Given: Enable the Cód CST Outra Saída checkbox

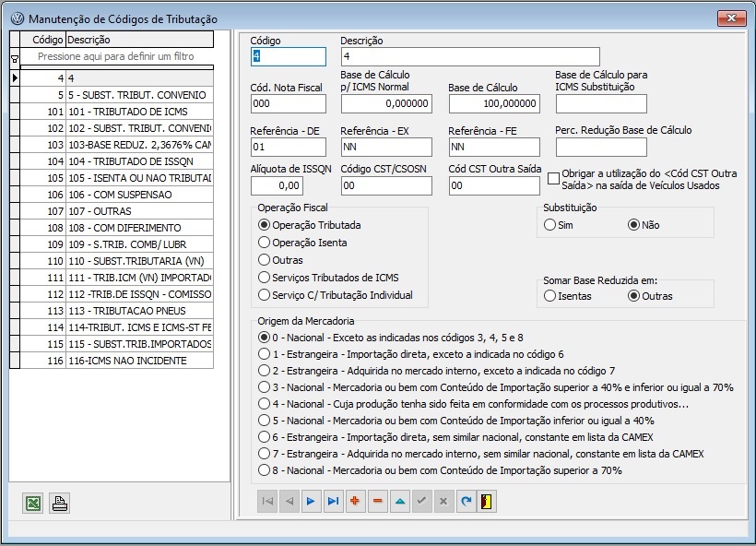Looking at the screenshot, I should coord(553,179).
